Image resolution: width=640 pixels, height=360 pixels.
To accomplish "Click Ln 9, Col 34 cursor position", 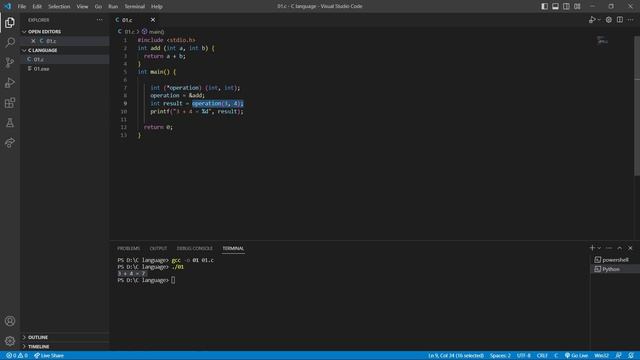I will coord(456,356).
